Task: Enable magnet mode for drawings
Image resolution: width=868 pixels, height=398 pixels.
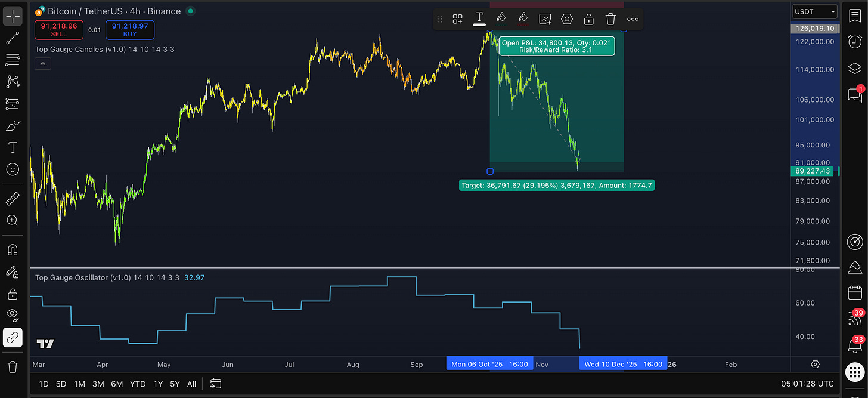Action: (13, 249)
